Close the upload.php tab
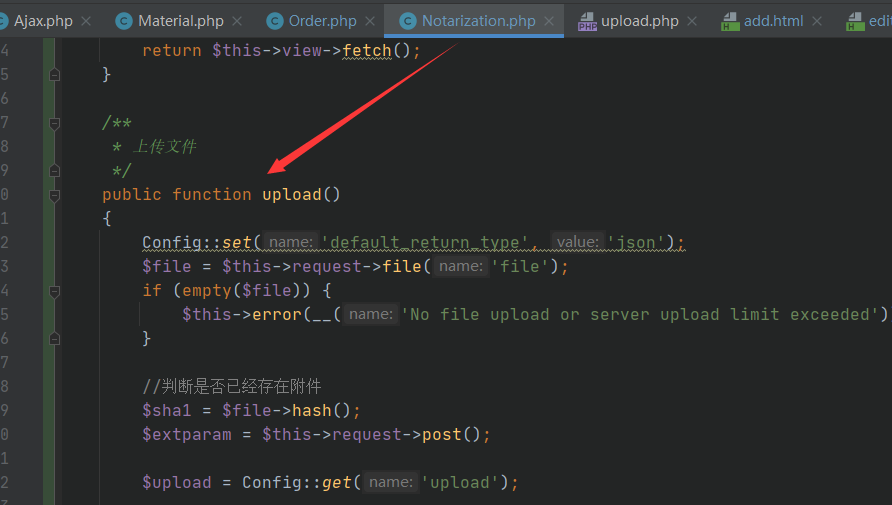892x505 pixels. [x=692, y=21]
